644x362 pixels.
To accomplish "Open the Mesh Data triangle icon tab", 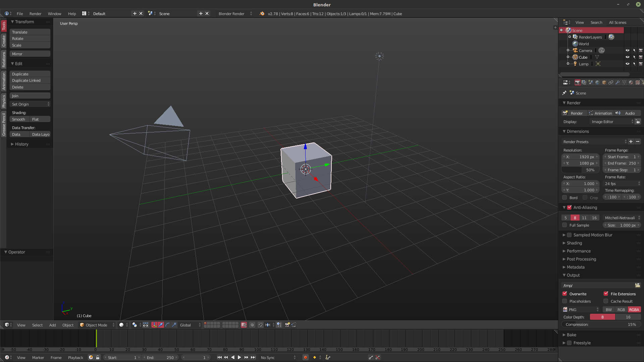I will tap(624, 82).
